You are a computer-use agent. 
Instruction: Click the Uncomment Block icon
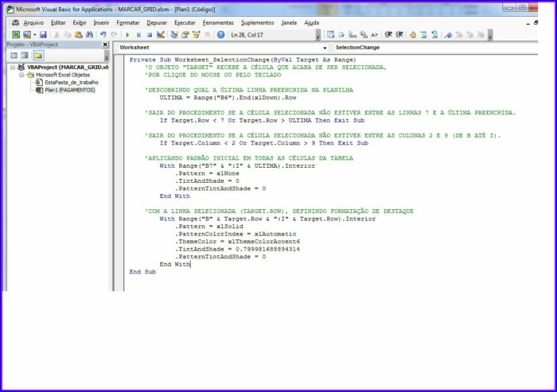434,34
